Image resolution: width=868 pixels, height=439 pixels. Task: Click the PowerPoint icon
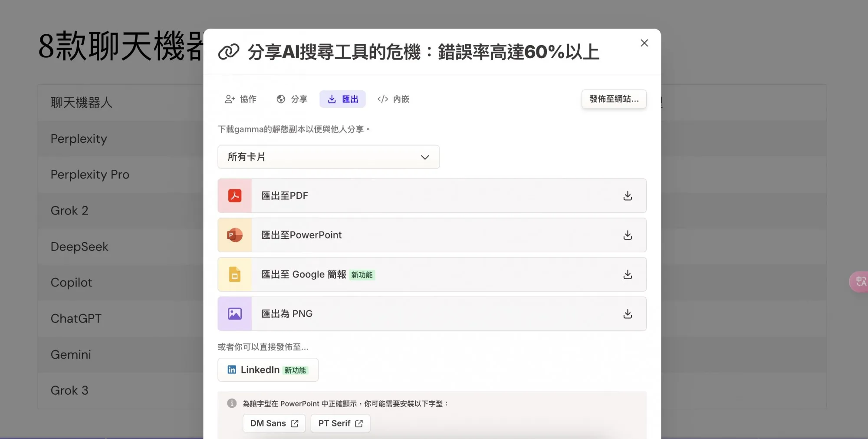(235, 235)
